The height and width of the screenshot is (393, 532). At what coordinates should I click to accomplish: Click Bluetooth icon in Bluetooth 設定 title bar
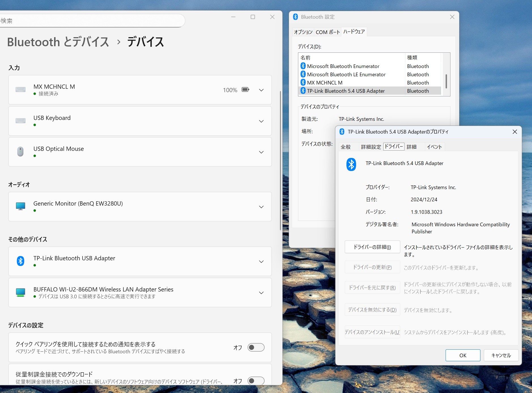(295, 17)
